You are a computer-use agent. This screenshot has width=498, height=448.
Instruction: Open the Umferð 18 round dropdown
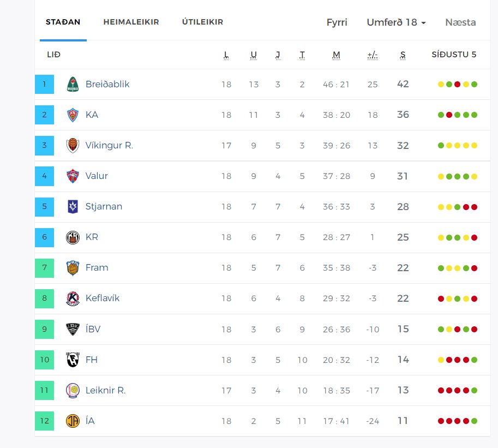[x=396, y=22]
